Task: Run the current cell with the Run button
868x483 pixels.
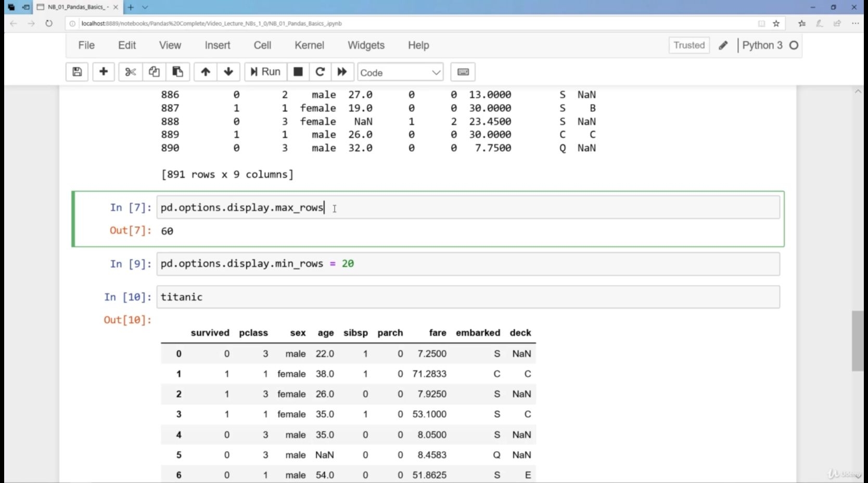Action: (265, 72)
